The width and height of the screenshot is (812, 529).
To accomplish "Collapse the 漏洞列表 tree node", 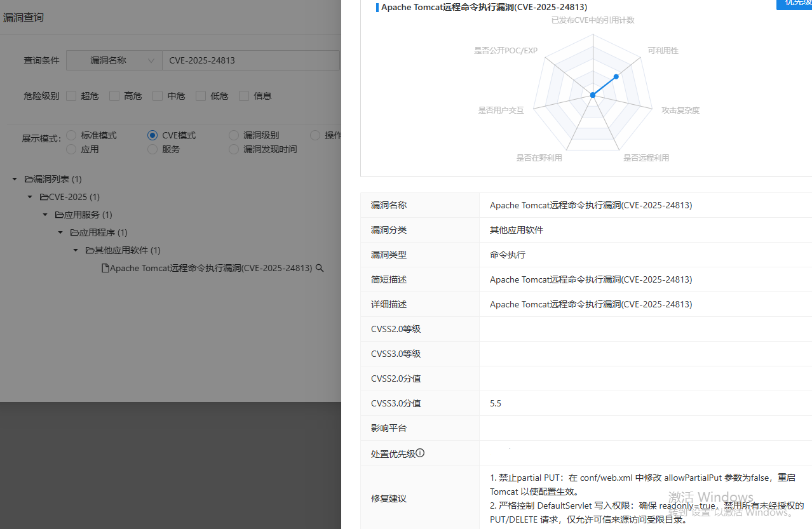I will [14, 179].
